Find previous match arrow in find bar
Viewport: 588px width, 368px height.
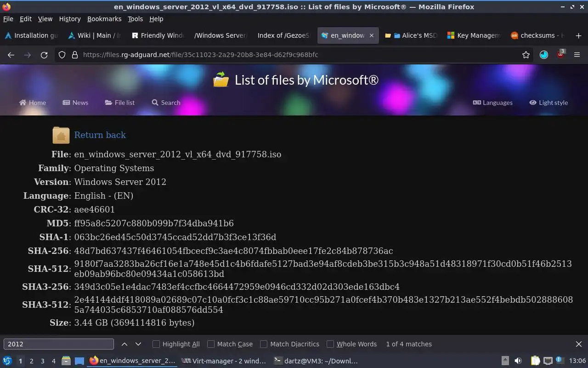124,344
